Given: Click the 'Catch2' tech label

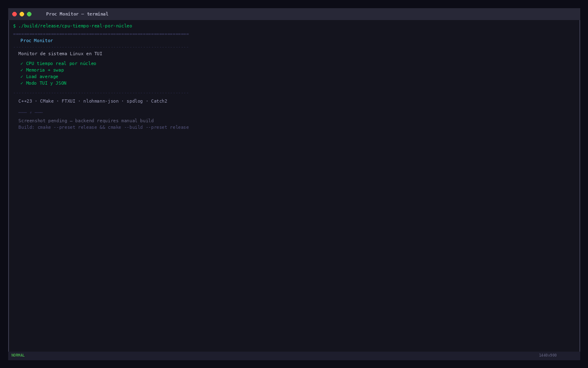Looking at the screenshot, I should click(159, 101).
